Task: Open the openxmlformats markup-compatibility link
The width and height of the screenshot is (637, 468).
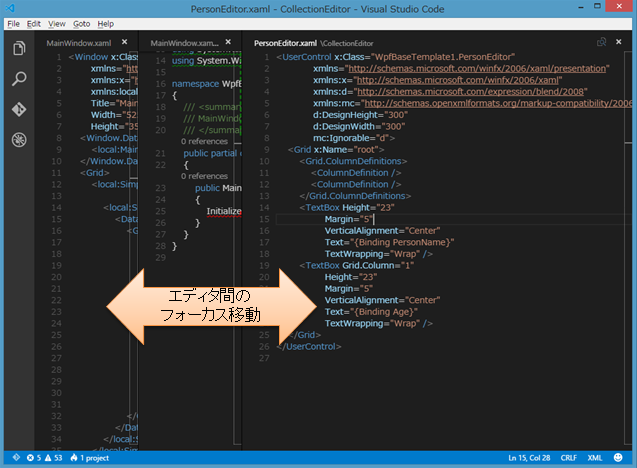Action: click(x=498, y=103)
